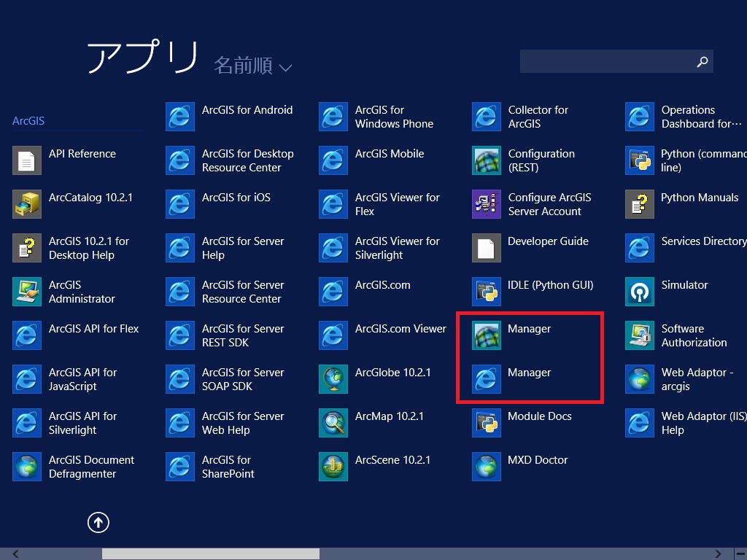Open the Manager app with globe icon

(x=487, y=335)
